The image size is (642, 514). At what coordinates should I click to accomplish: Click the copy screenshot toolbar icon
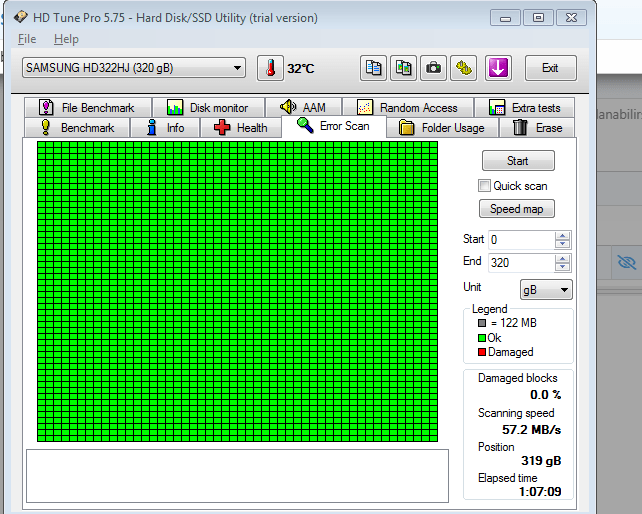tap(403, 68)
